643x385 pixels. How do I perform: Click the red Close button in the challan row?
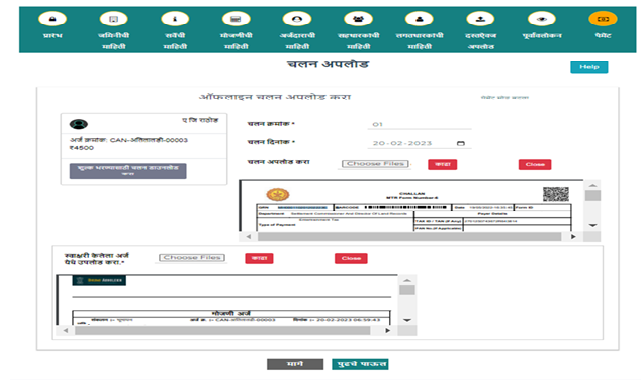[x=535, y=164]
